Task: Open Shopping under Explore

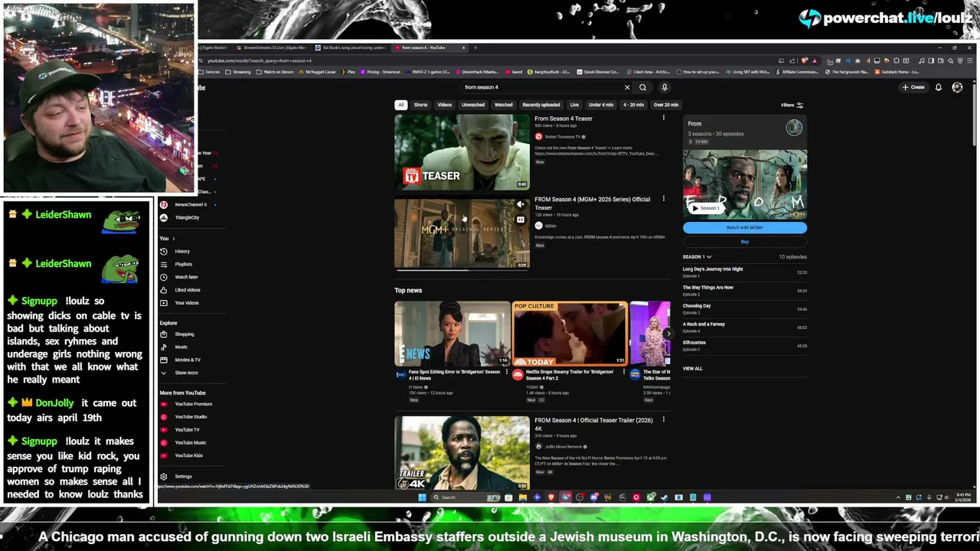Action: coord(185,334)
